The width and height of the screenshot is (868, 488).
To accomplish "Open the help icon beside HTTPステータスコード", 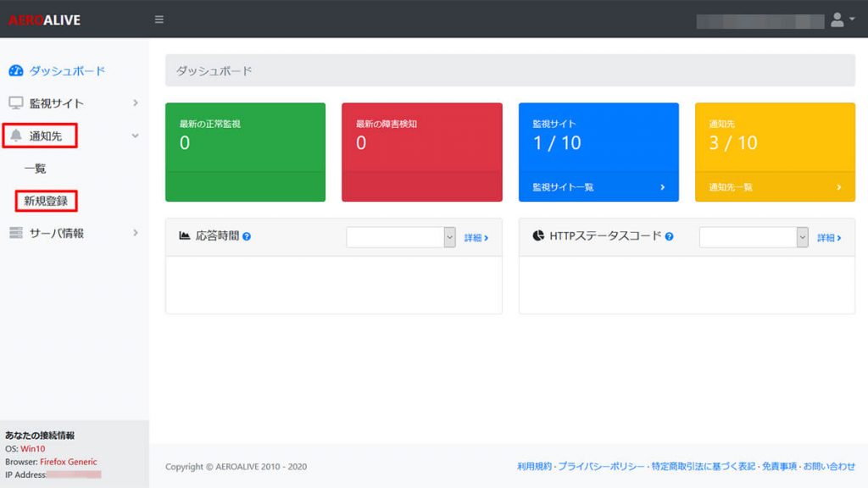I will coord(670,236).
